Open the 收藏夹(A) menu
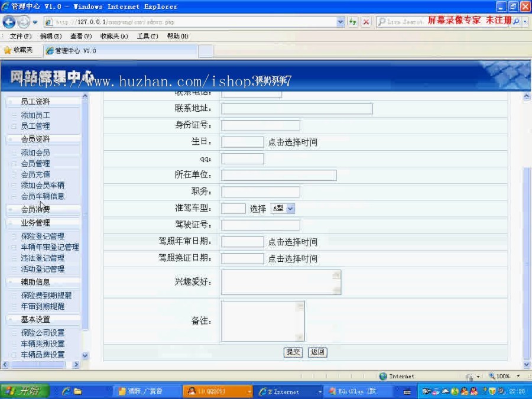The width and height of the screenshot is (532, 399). click(x=114, y=36)
